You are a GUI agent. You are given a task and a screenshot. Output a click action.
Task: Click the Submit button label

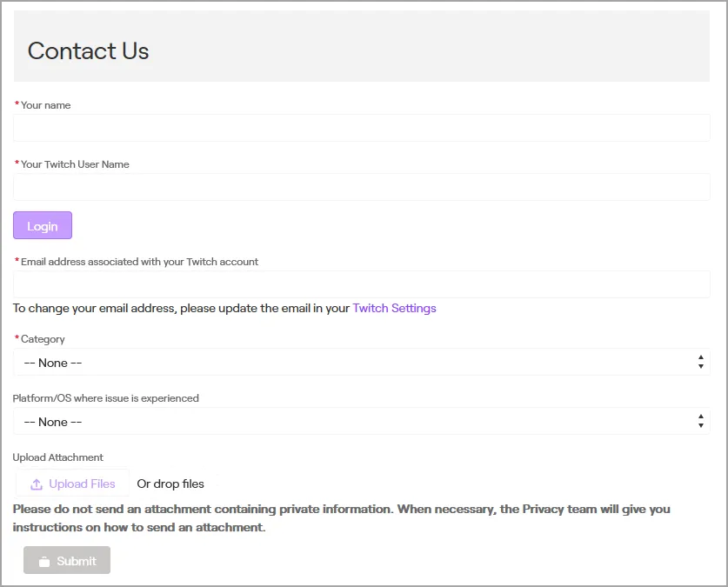(x=77, y=561)
